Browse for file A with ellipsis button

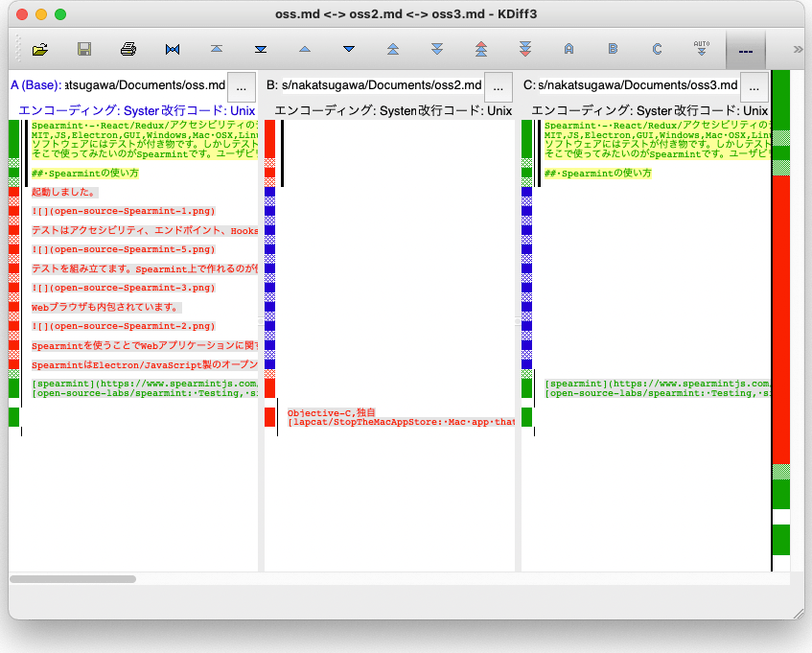click(242, 86)
